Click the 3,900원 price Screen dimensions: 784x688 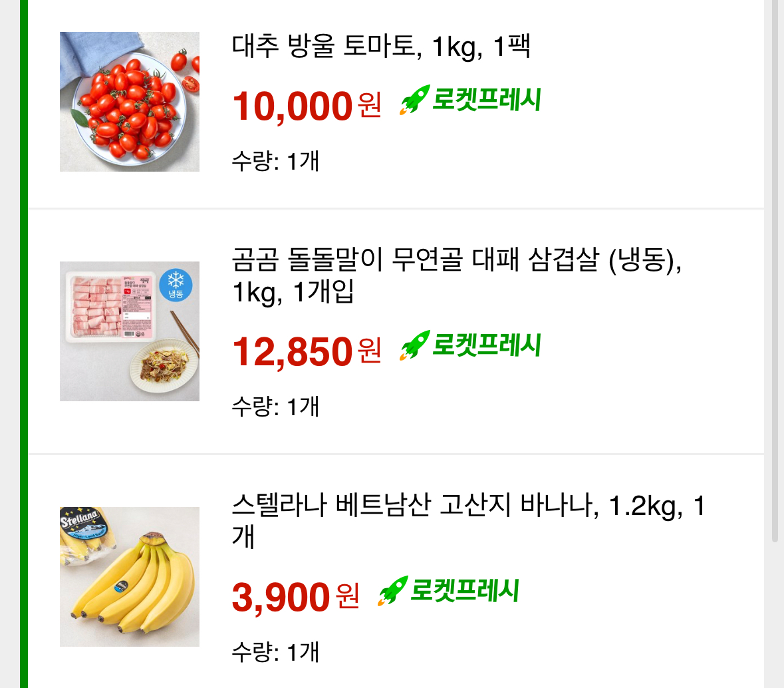pyautogui.click(x=295, y=597)
